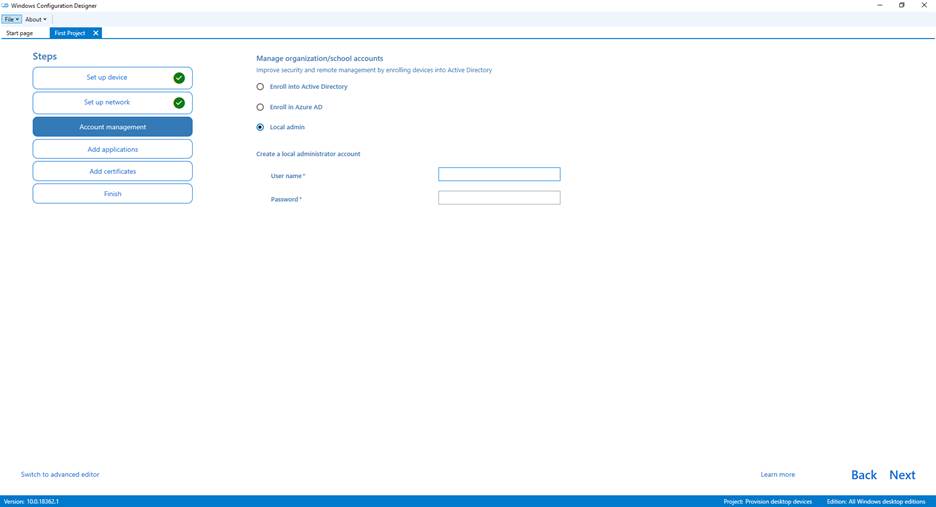Viewport: 936px width, 507px height.
Task: Click the Windows Configuration Designer app icon
Action: (x=5, y=5)
